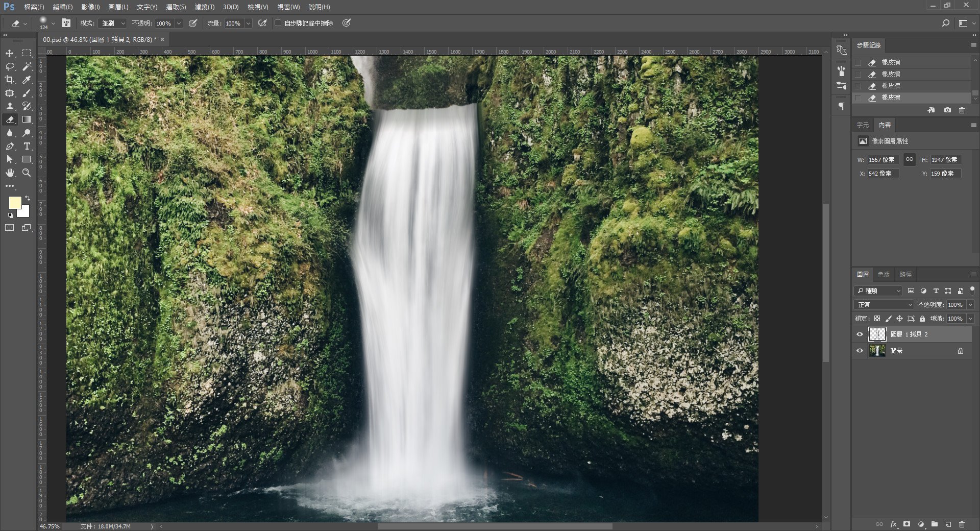
Task: Select the Eyedropper tool
Action: click(x=27, y=80)
